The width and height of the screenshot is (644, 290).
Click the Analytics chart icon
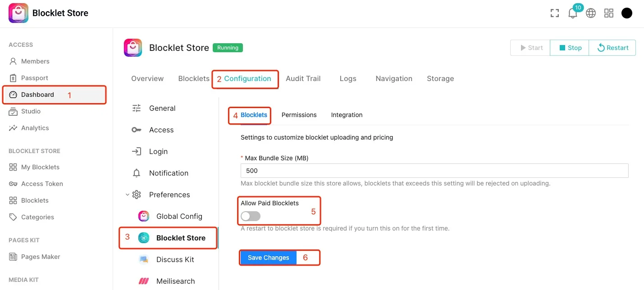(13, 128)
